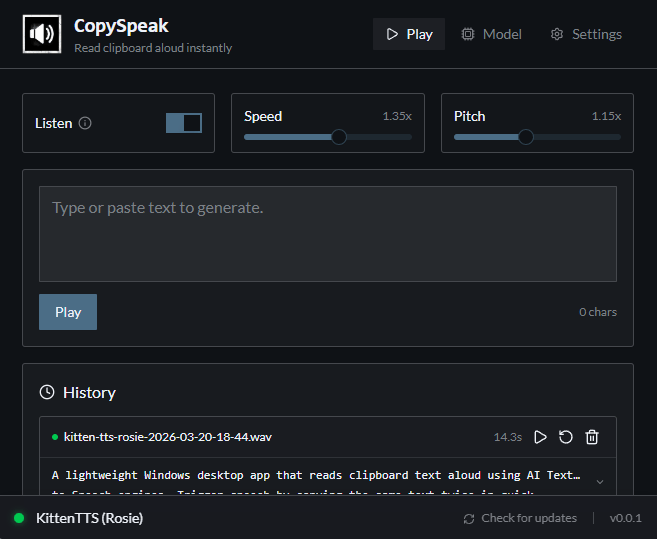Focus the text input area
Image resolution: width=657 pixels, height=539 pixels.
click(x=327, y=234)
